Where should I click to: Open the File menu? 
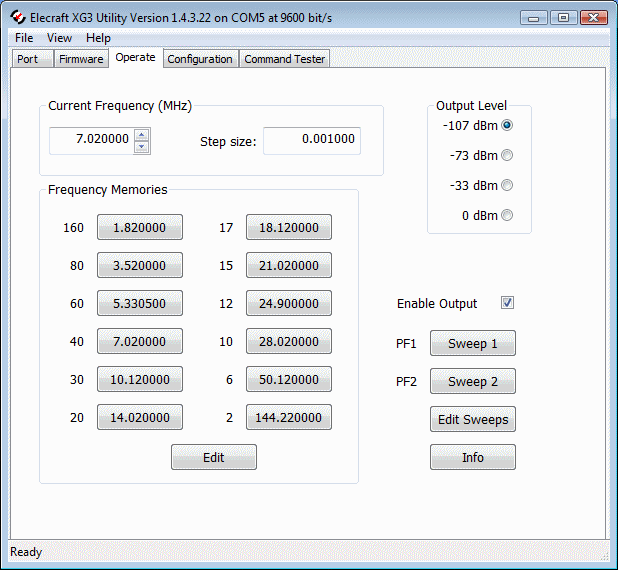[24, 38]
